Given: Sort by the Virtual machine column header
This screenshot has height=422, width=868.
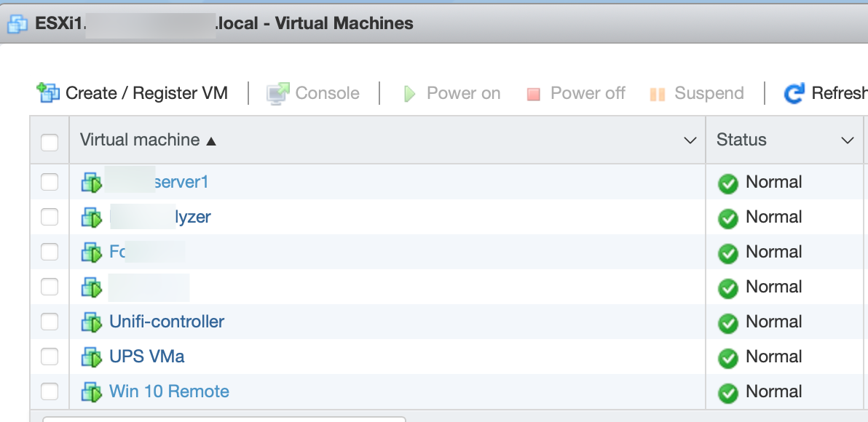Looking at the screenshot, I should click(140, 140).
